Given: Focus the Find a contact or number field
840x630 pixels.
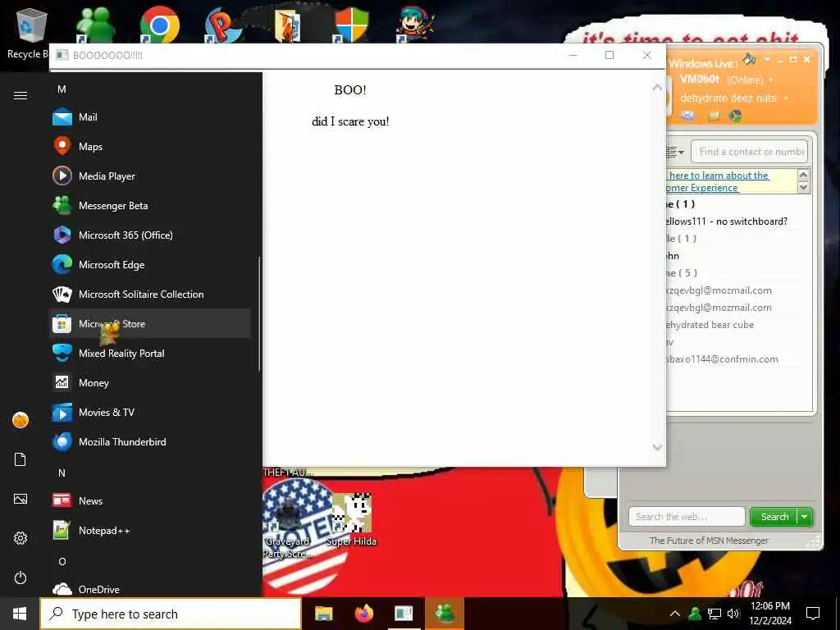Looking at the screenshot, I should 749,152.
